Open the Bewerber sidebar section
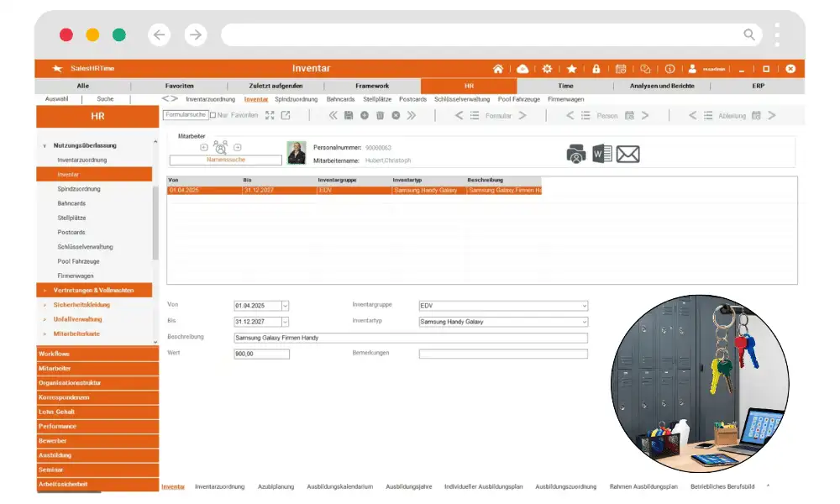840x504 pixels. tap(97, 441)
